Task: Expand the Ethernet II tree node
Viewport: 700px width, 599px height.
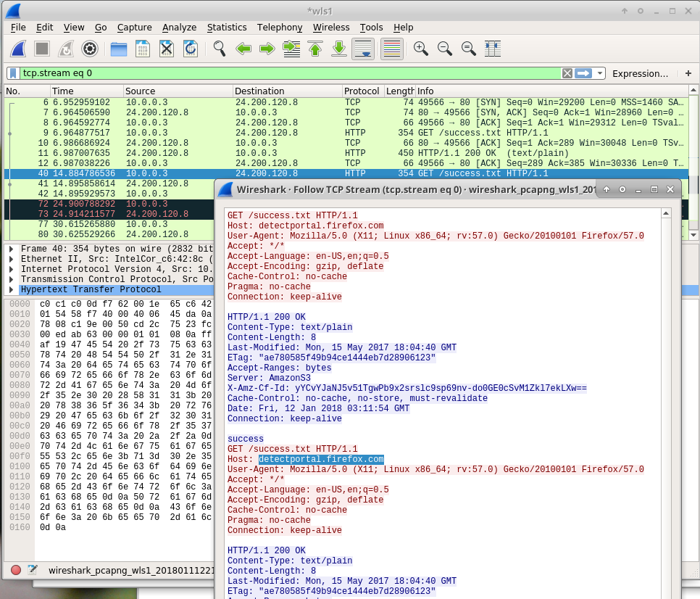Action: pyautogui.click(x=11, y=259)
